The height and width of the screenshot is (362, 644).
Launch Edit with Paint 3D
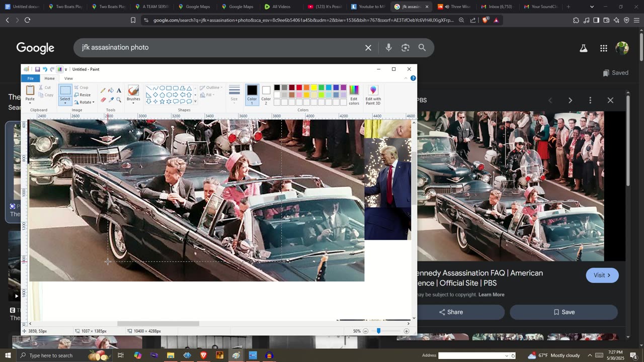(373, 95)
